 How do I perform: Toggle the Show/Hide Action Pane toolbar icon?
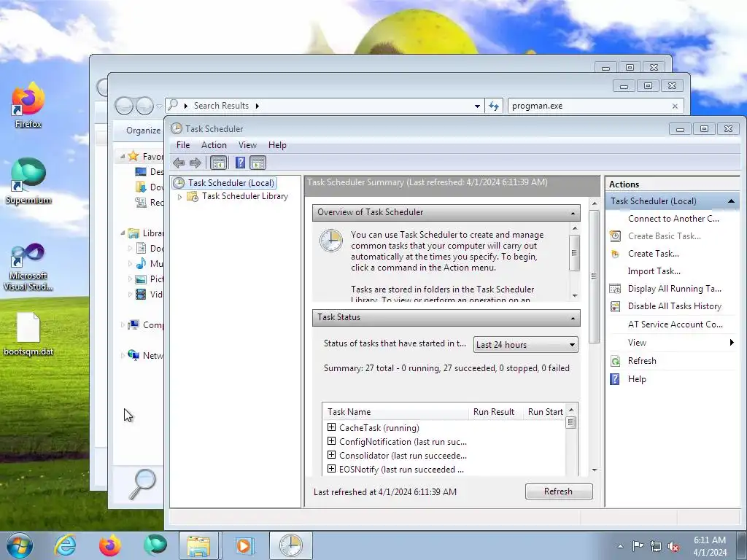(258, 163)
